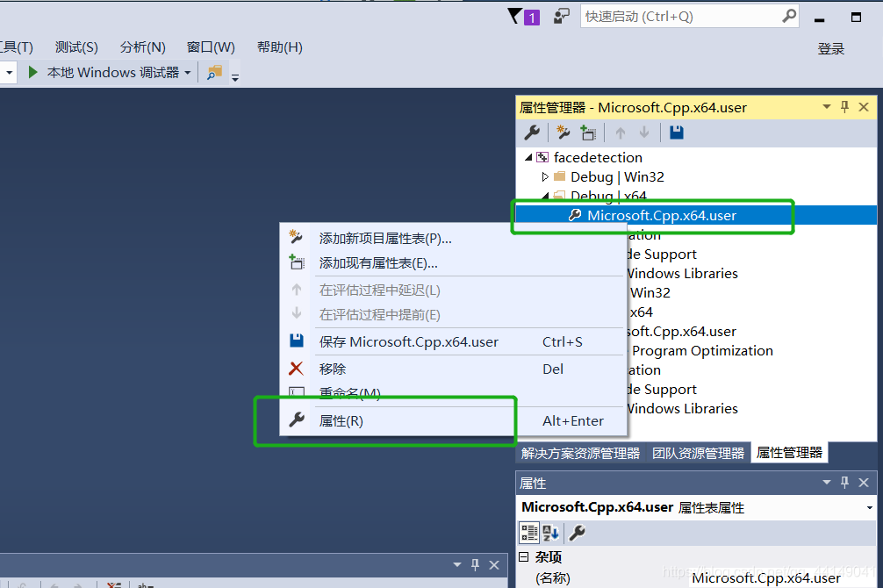Click the blue save icon in context menu

tap(296, 341)
